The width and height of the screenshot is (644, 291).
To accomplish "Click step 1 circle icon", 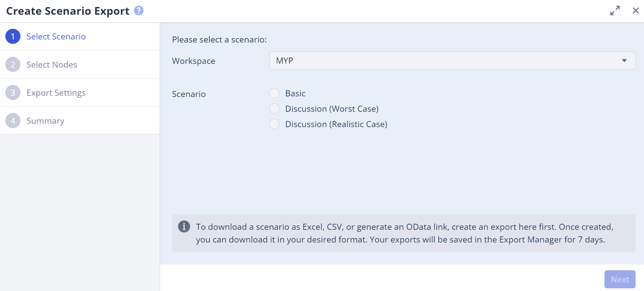I will [13, 36].
